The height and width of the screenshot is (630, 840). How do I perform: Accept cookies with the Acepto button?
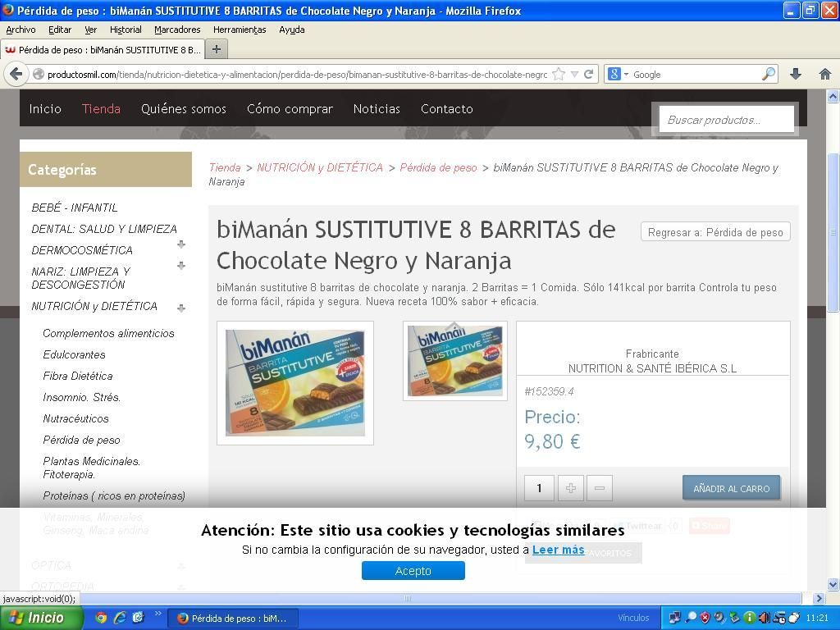(x=413, y=571)
